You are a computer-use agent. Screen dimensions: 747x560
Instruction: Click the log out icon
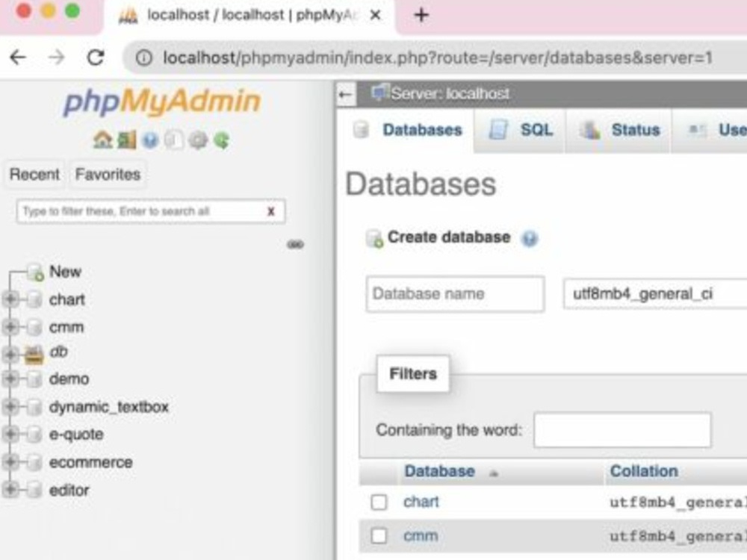pos(127,140)
